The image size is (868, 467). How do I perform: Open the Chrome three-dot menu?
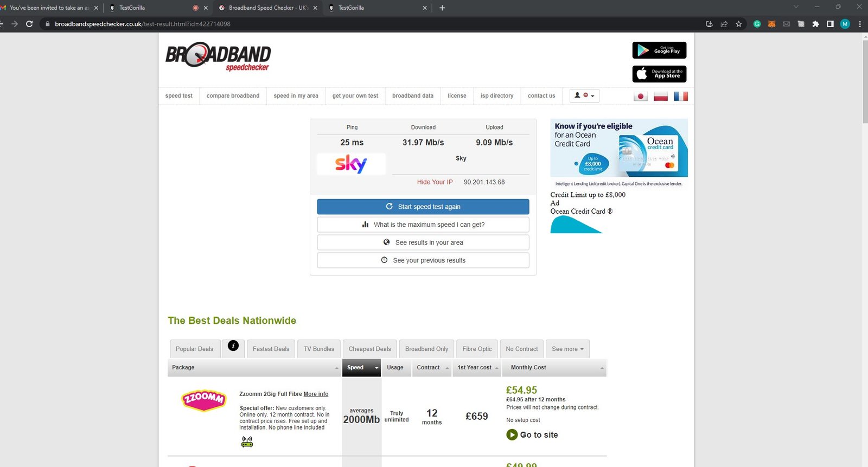860,24
